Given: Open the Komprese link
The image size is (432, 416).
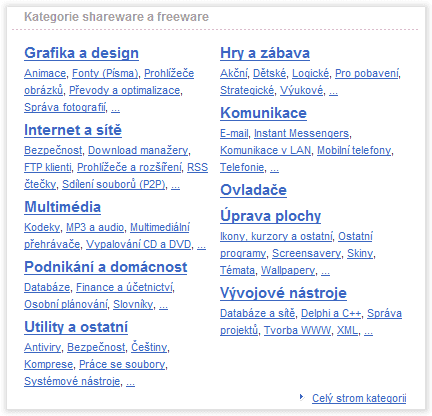Looking at the screenshot, I should [49, 364].
